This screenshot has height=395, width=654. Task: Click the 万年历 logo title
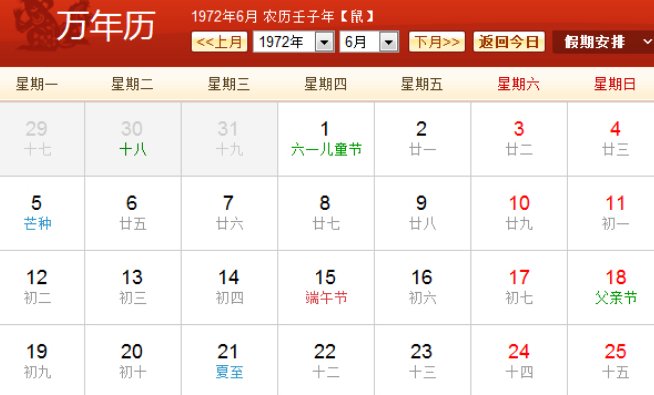[106, 26]
